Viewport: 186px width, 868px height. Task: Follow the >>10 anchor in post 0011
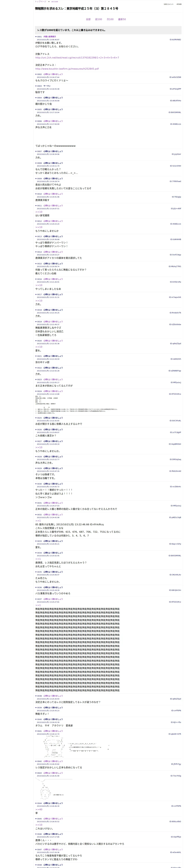(x=39, y=212)
